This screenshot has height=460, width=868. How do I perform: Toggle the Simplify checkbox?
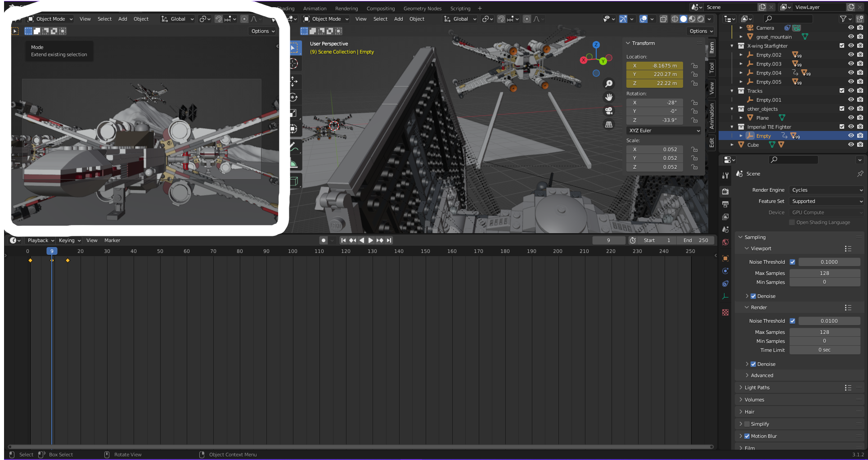click(x=747, y=424)
